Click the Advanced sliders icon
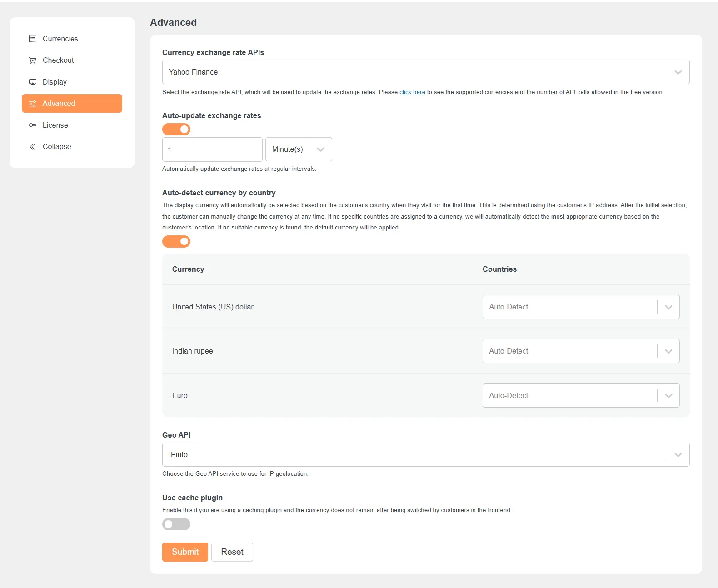Screen dimensions: 718x588 (33, 104)
